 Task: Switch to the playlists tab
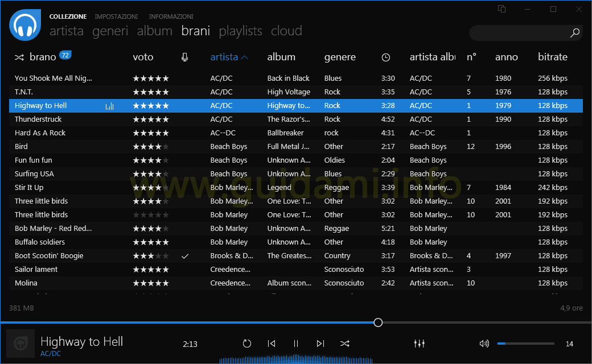(x=240, y=31)
